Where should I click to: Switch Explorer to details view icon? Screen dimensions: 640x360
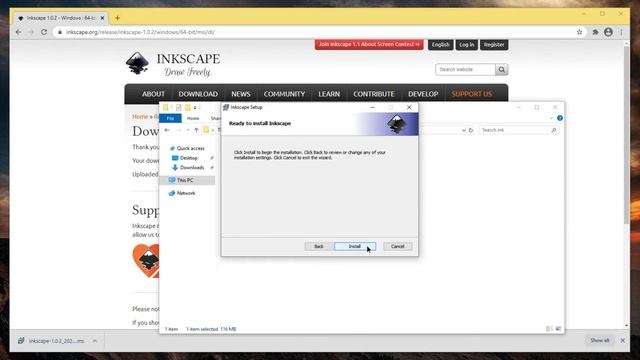click(x=549, y=329)
